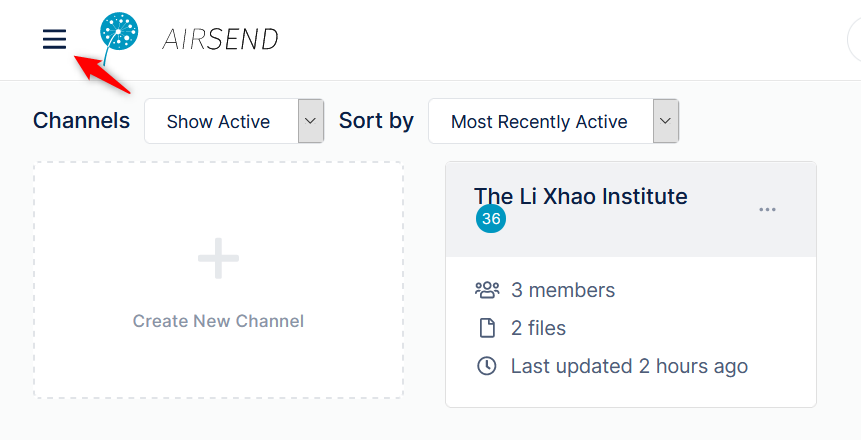Viewport: 861px width, 440px height.
Task: Click the AIRSEND wordmark
Action: pos(220,40)
